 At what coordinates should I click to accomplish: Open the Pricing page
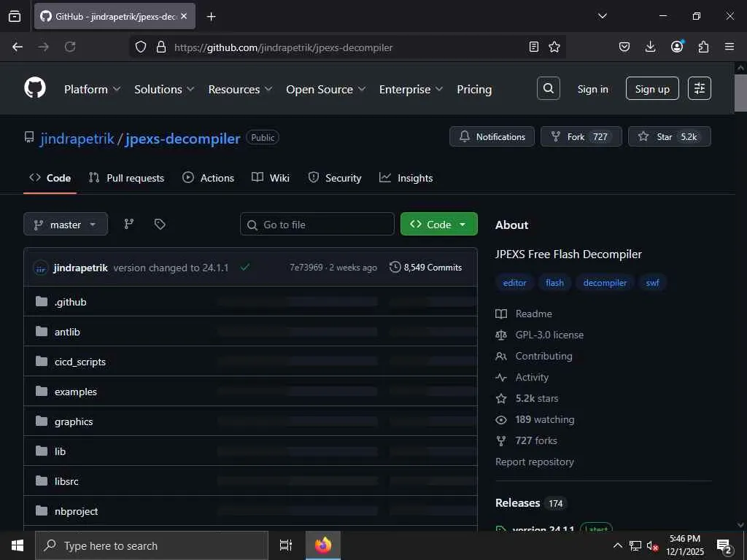coord(474,89)
